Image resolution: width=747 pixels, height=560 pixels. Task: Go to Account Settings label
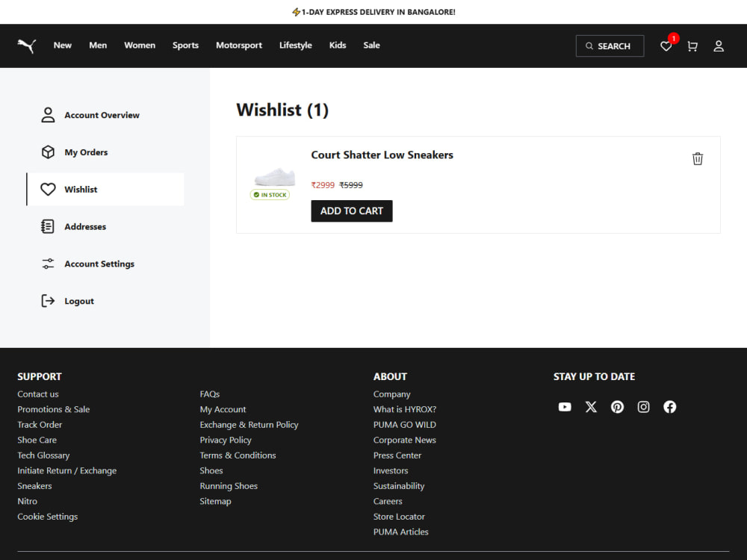point(99,264)
